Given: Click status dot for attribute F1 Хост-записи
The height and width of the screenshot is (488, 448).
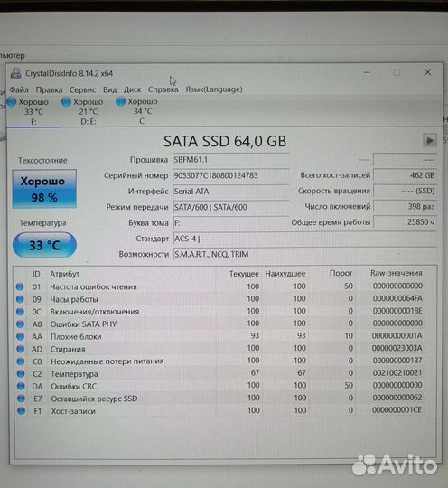Looking at the screenshot, I should 21,411.
